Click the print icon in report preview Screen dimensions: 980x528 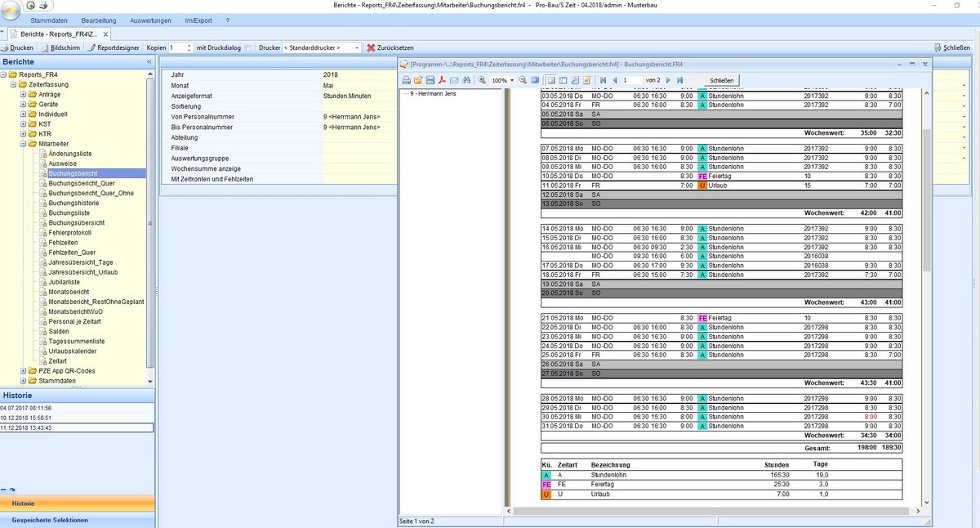[x=406, y=80]
